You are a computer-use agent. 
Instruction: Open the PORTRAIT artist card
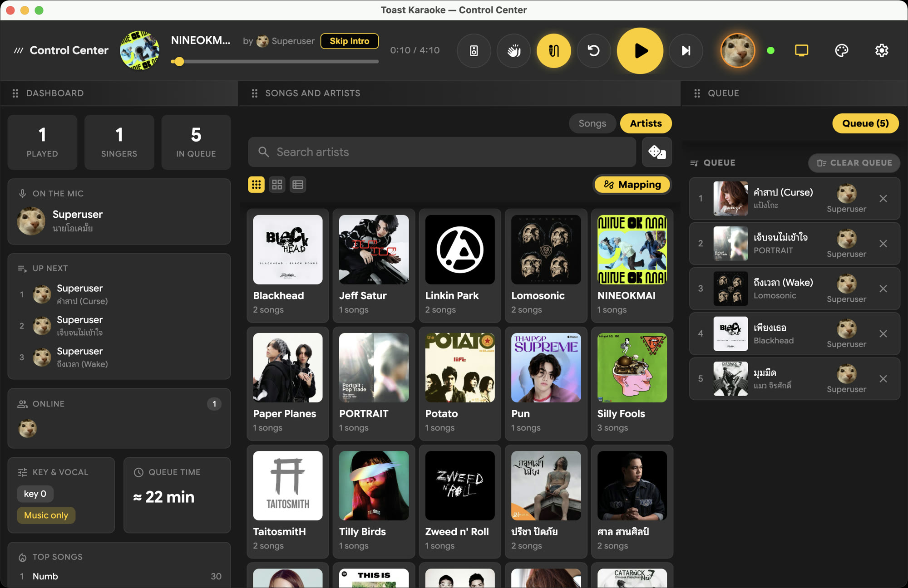click(374, 384)
